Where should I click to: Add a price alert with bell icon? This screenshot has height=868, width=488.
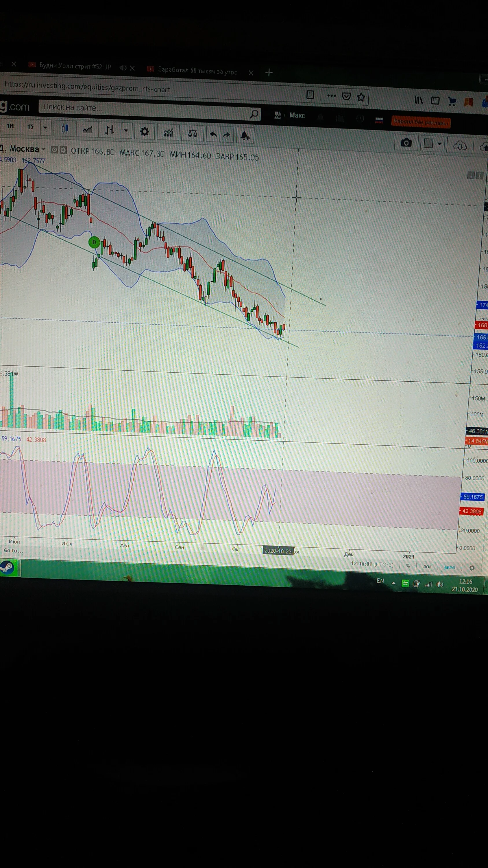245,136
